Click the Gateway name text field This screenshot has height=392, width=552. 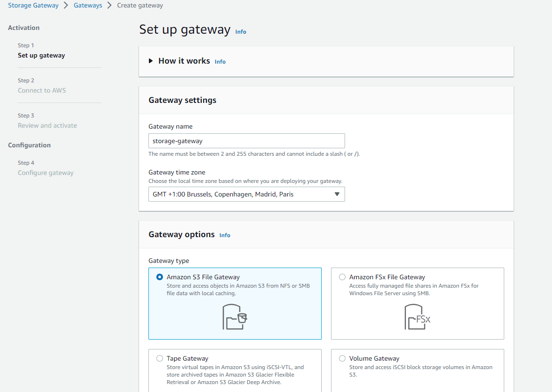click(x=246, y=141)
